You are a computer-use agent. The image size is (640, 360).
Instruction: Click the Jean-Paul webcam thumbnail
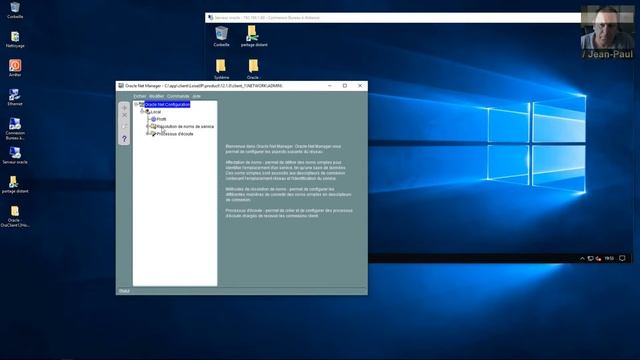tap(607, 33)
